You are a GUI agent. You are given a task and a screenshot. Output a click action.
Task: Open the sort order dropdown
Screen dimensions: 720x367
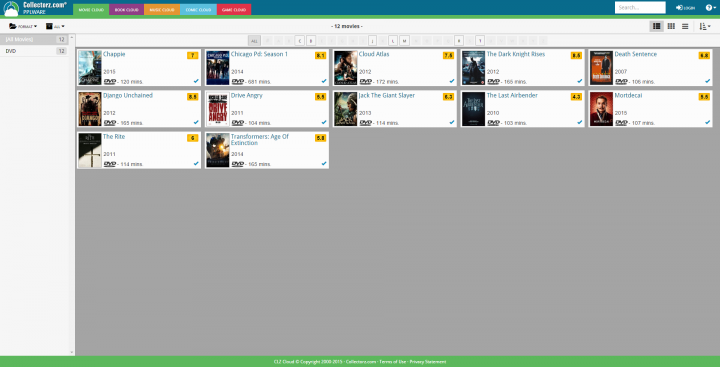coord(704,26)
